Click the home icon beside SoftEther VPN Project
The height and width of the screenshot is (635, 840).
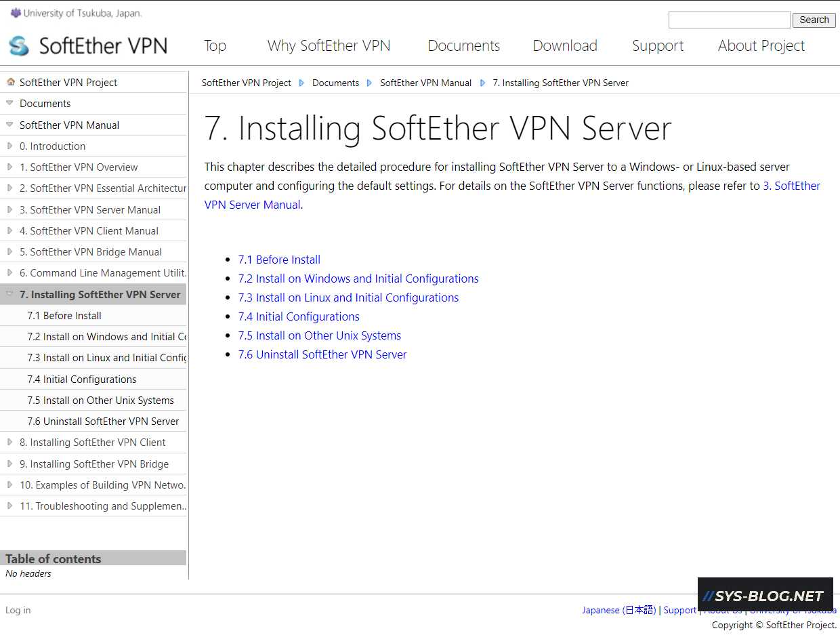[9, 81]
